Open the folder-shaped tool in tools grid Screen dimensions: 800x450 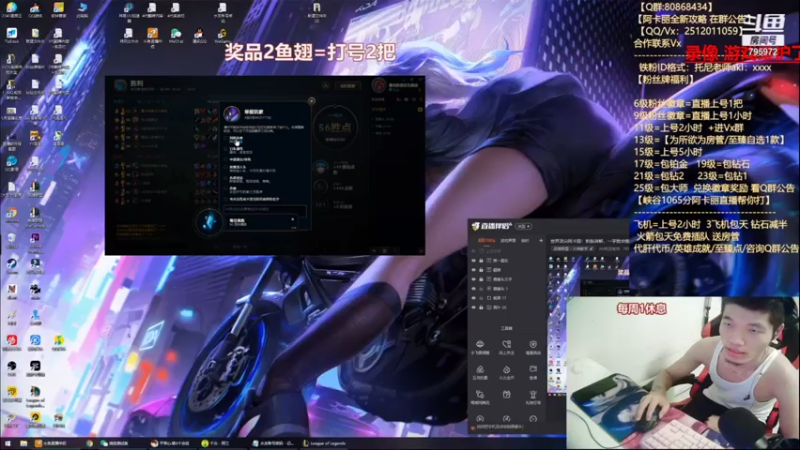(533, 369)
